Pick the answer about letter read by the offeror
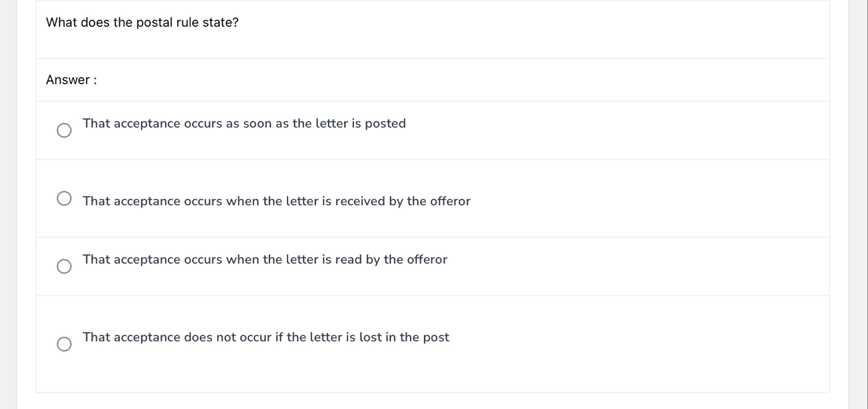The width and height of the screenshot is (868, 409). tap(65, 266)
